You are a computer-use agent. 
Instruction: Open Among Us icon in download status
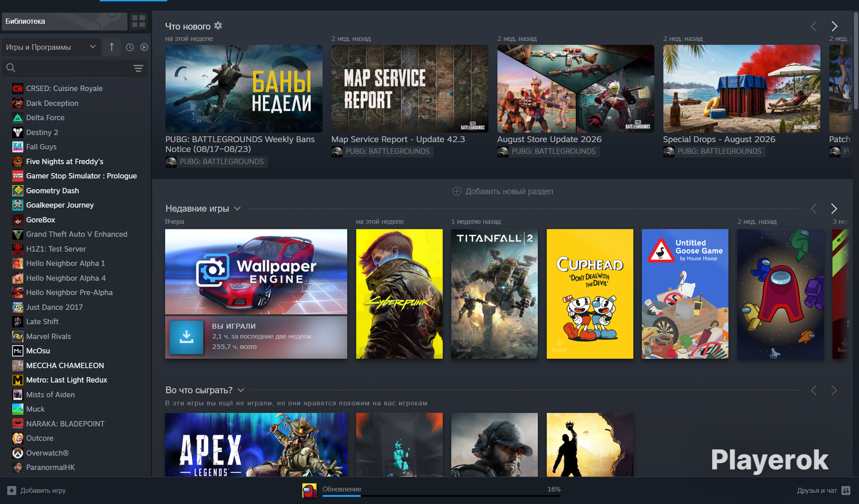pos(310,490)
